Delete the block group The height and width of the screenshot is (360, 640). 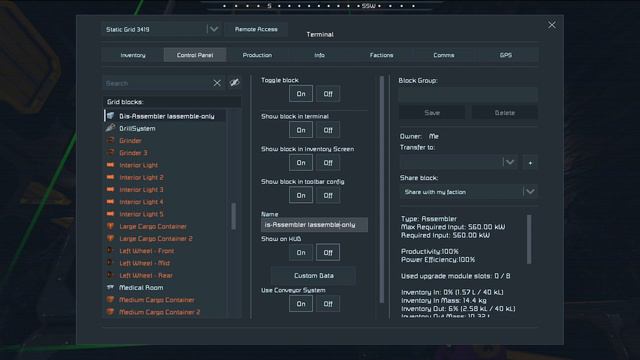(504, 113)
